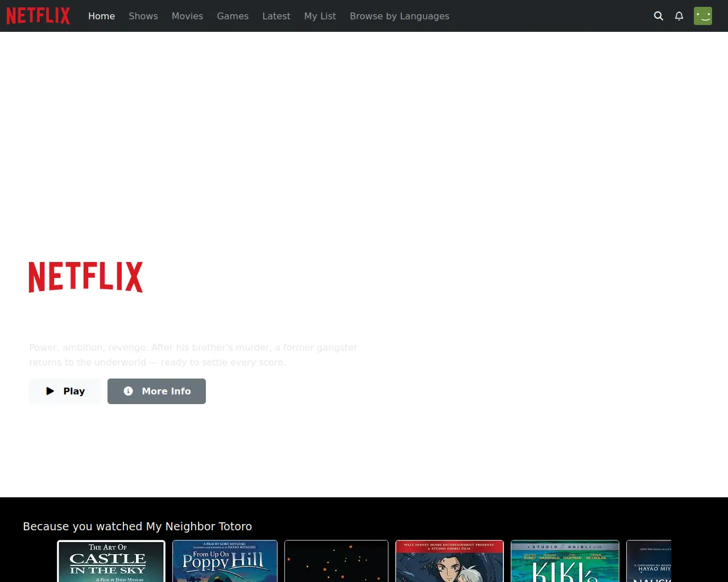
Task: Open the Shows section
Action: click(143, 16)
